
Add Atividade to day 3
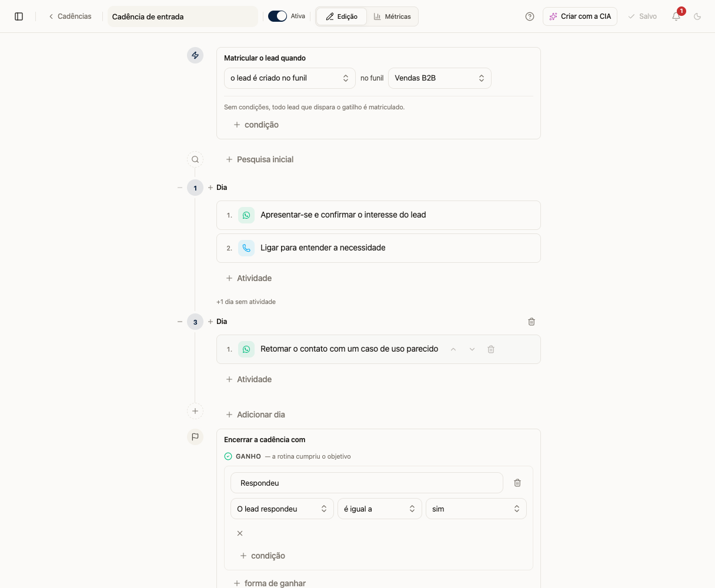(249, 379)
